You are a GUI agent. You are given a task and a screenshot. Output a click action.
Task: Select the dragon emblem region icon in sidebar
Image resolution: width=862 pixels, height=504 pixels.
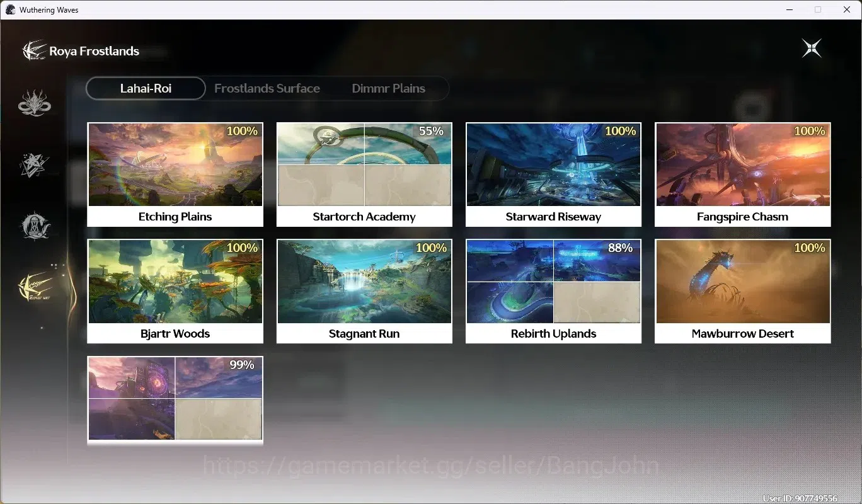click(35, 103)
